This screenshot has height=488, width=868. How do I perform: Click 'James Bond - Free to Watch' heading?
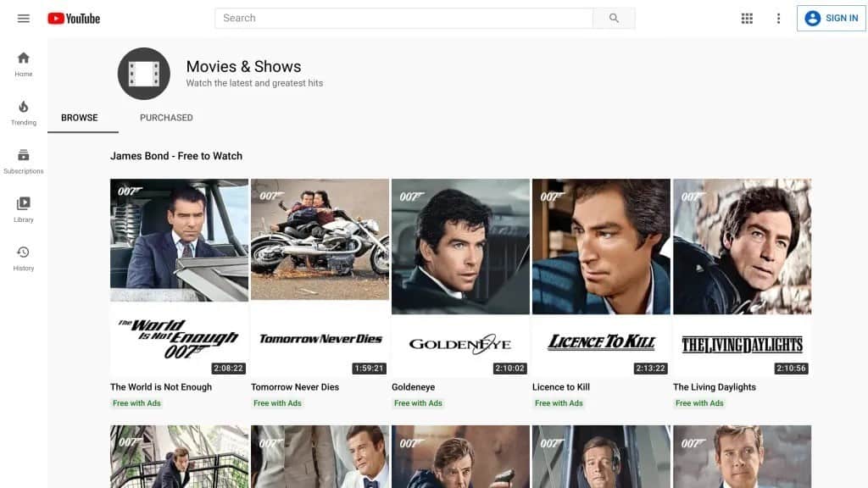click(x=176, y=156)
